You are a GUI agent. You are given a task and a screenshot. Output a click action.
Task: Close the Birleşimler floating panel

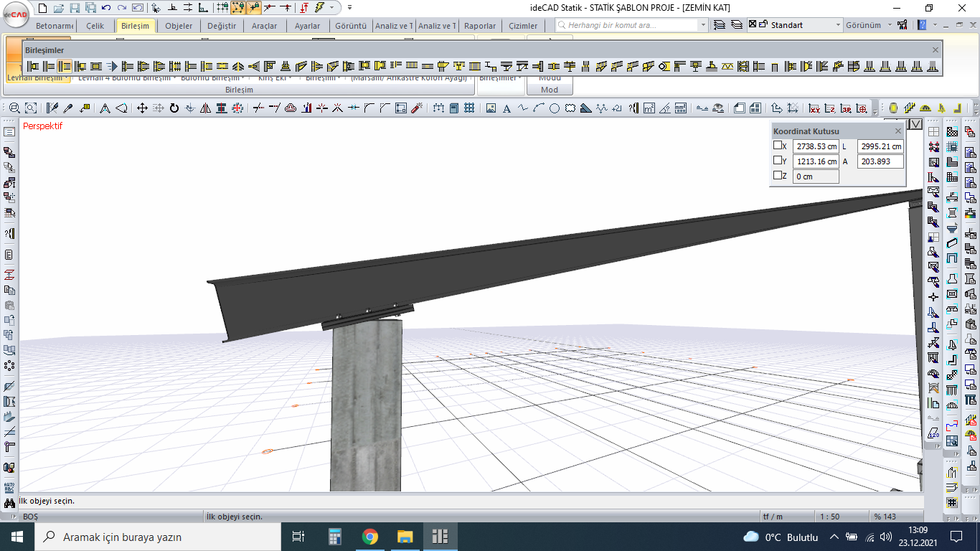935,50
